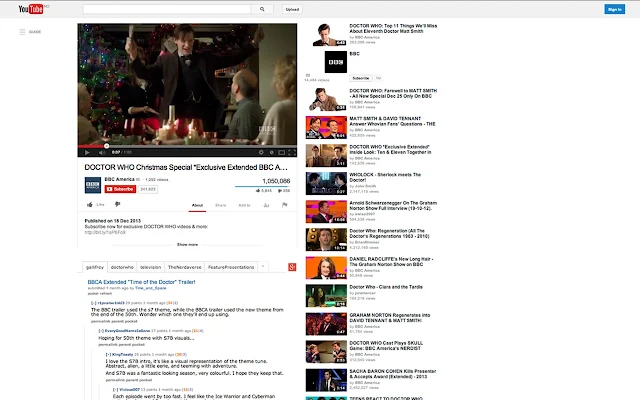Viewport: 640px width, 400px height.
Task: Open the BBC channel logo card
Action: [336, 62]
